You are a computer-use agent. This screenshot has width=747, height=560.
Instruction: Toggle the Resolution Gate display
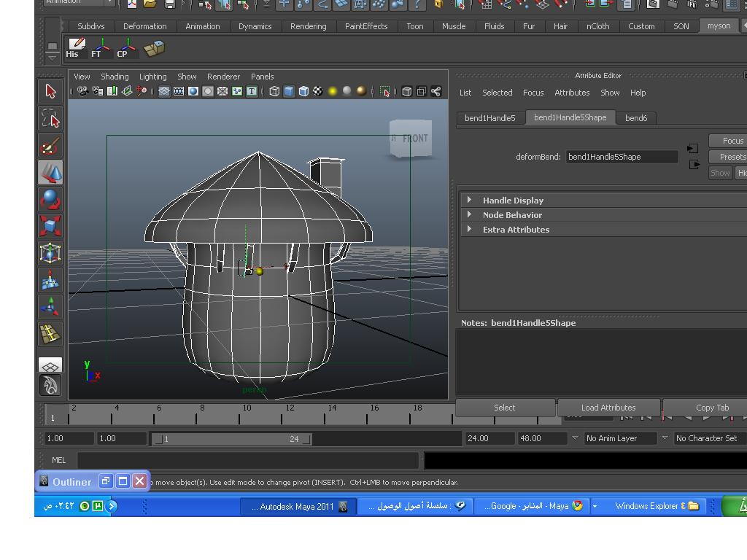coord(193,91)
